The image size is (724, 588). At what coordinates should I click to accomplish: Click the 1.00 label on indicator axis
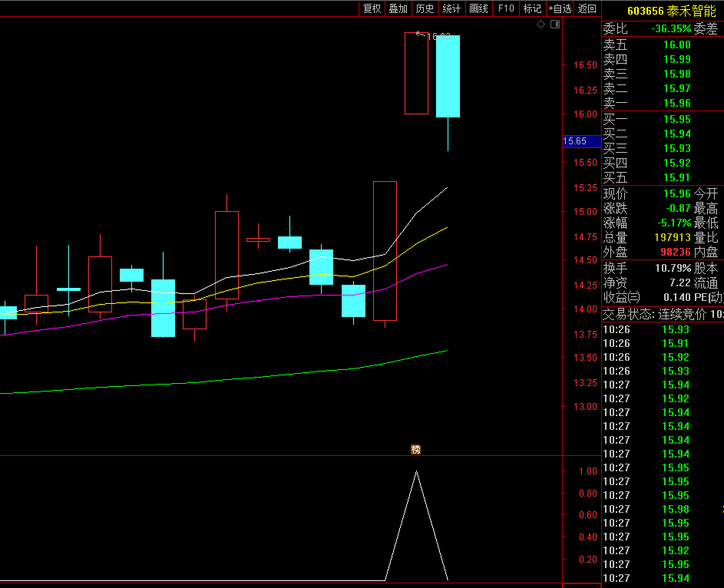tap(588, 471)
